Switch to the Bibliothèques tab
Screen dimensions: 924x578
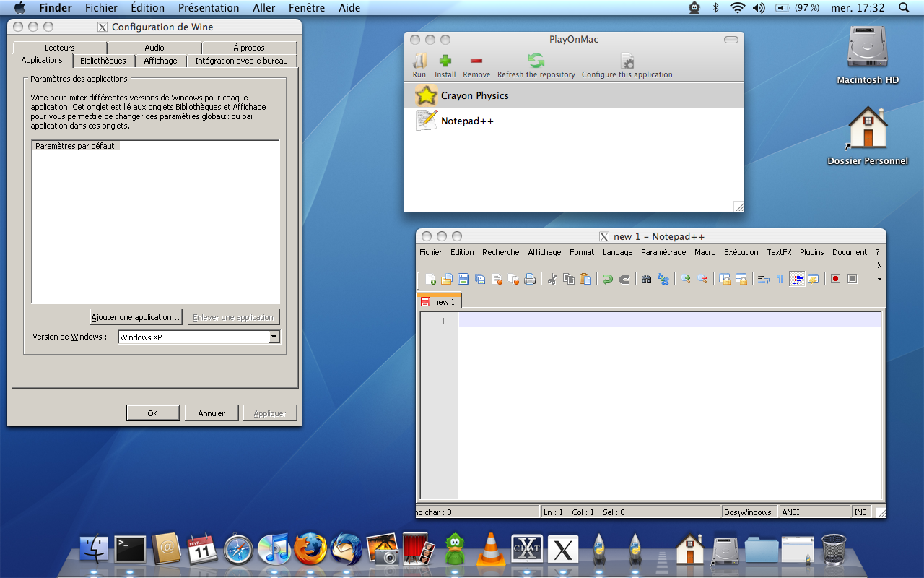103,61
